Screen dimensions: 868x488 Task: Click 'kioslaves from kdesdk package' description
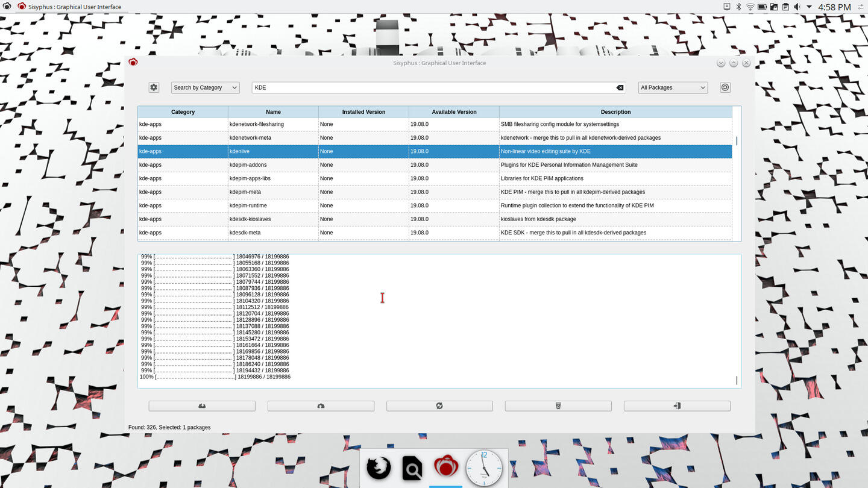(x=538, y=219)
